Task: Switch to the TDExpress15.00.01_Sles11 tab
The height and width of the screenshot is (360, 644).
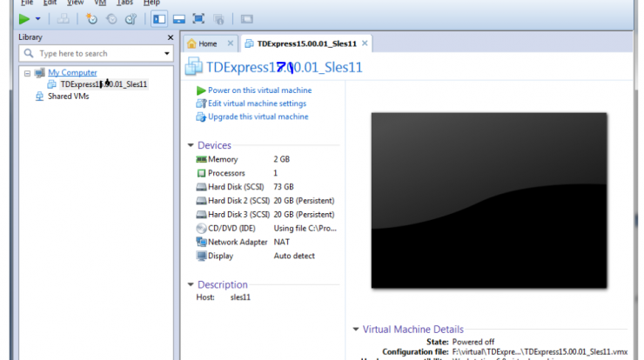Action: 306,43
